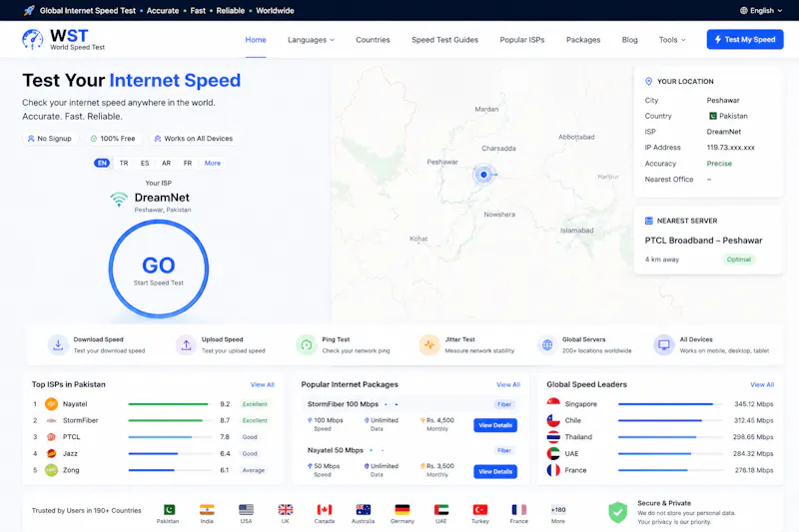The height and width of the screenshot is (532, 799).
Task: Click the WST speedometer logo icon
Action: 33,39
